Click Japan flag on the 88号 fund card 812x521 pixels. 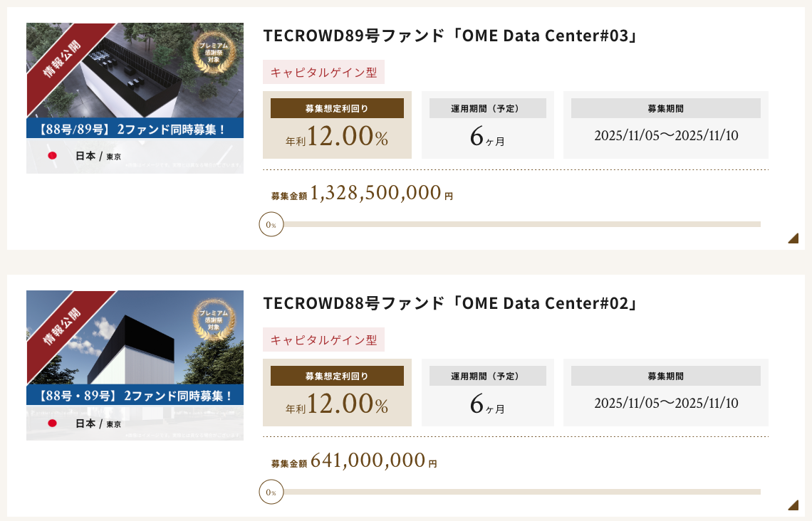tap(52, 423)
